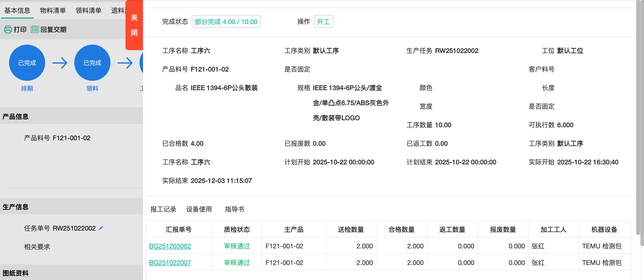644x280 pixels.
Task: Click the 汇报单号 column header
Action: point(178,229)
